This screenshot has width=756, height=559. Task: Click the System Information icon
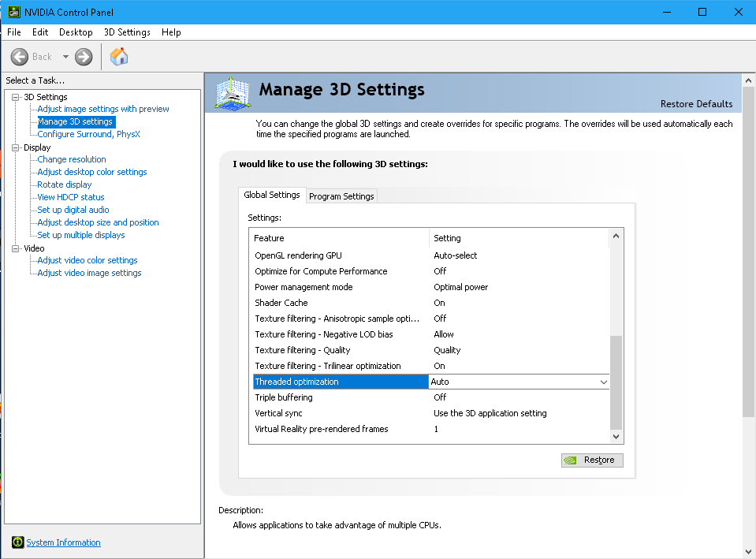click(18, 542)
